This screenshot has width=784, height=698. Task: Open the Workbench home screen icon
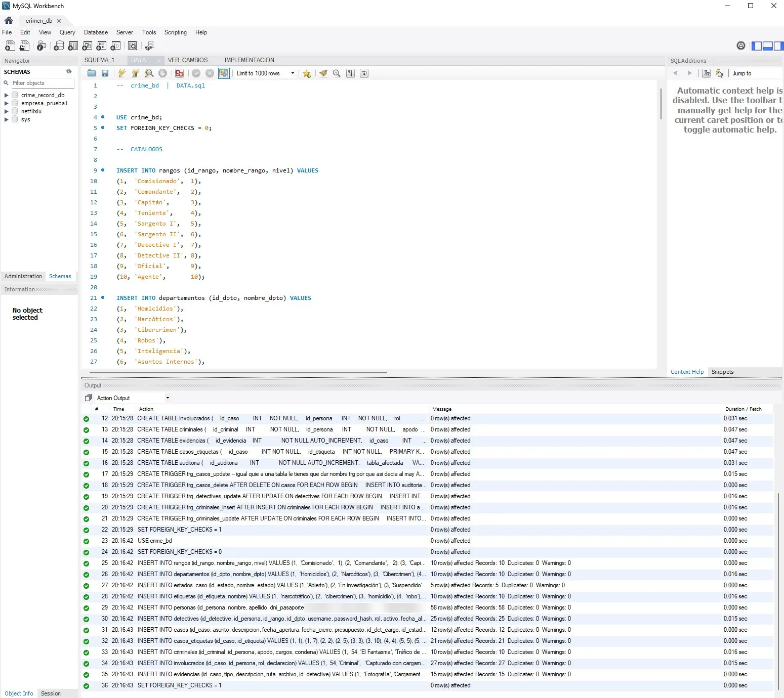pyautogui.click(x=9, y=21)
